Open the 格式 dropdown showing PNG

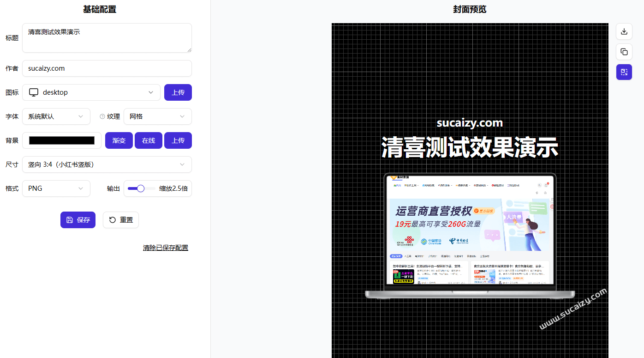(x=56, y=188)
